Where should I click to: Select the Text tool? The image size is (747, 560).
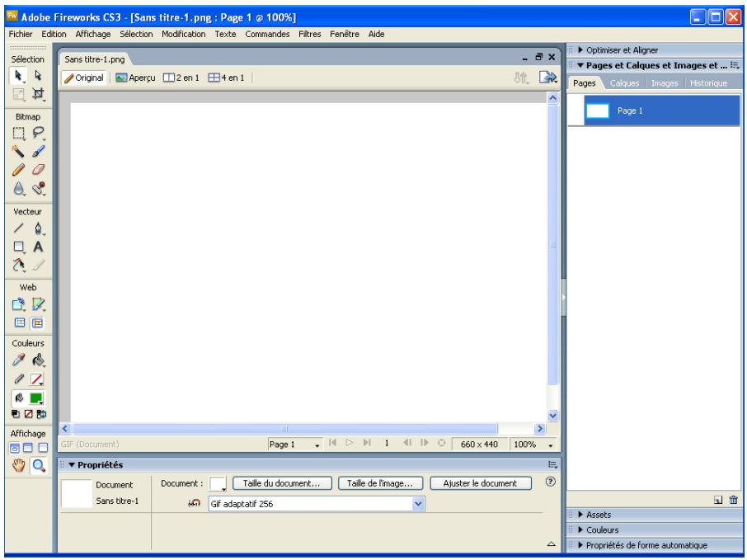pyautogui.click(x=38, y=247)
